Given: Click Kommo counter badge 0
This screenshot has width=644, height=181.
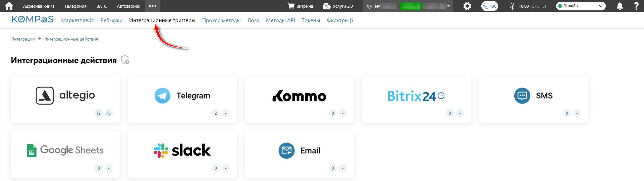Looking at the screenshot, I should 333,113.
